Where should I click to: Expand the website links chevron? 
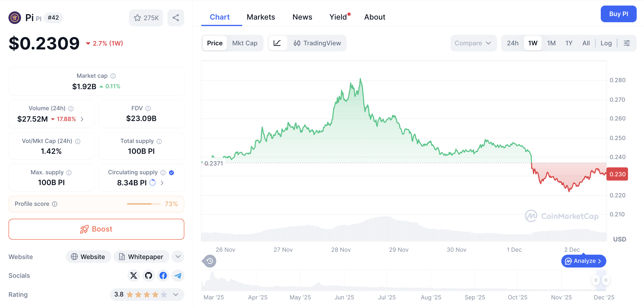pos(178,256)
